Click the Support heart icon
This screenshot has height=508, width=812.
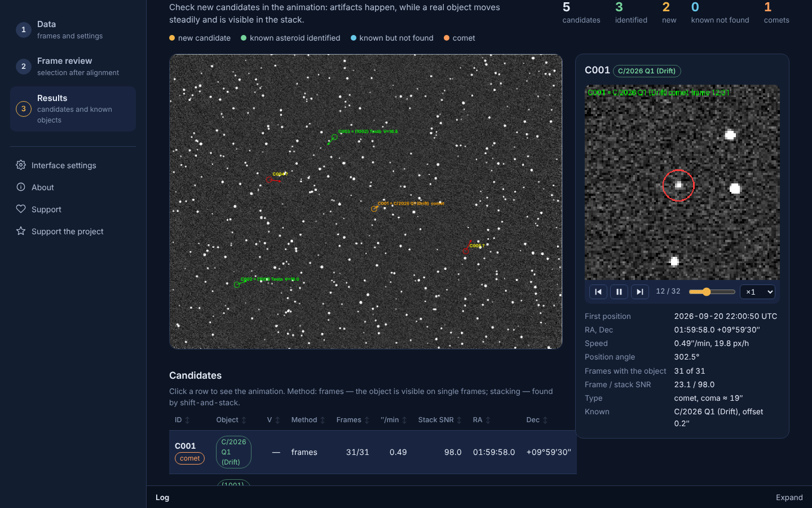coord(21,209)
